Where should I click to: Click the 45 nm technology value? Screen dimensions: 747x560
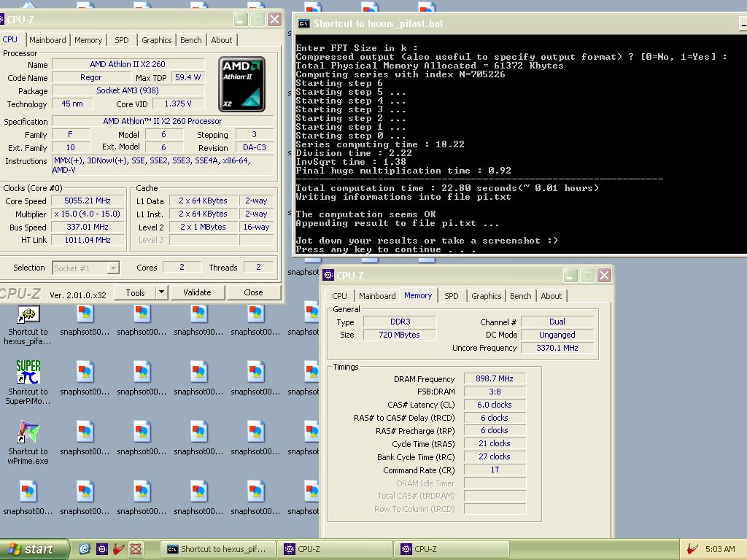point(72,104)
